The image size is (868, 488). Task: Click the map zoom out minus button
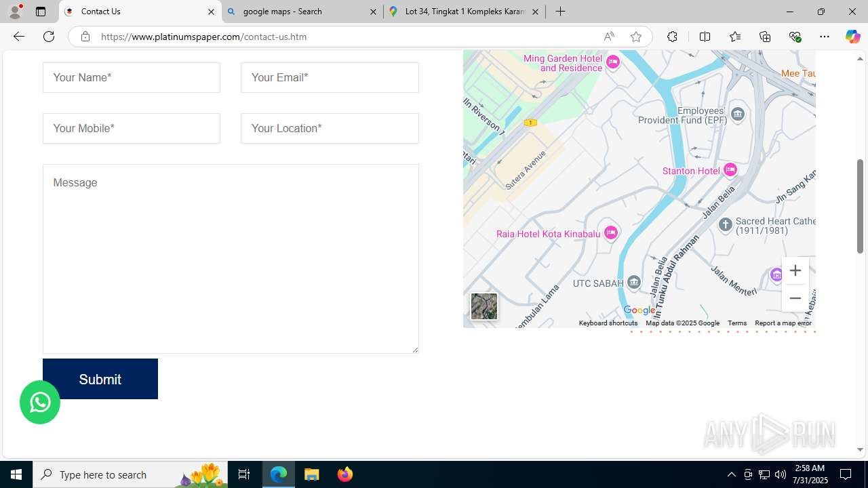click(795, 298)
